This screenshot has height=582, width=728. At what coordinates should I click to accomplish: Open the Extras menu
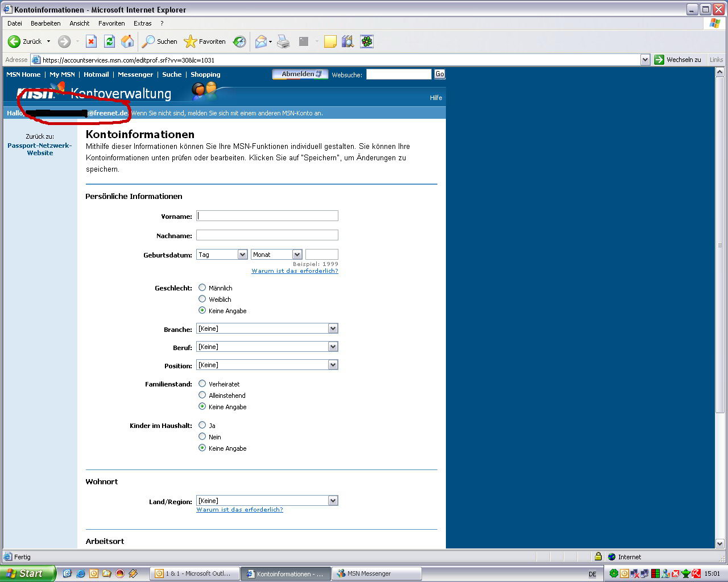(143, 23)
